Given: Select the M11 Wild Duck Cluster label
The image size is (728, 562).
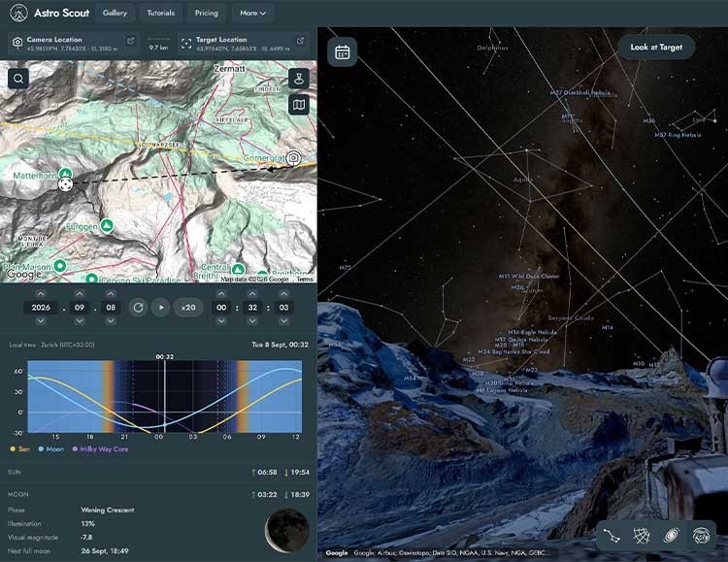Looking at the screenshot, I should [x=529, y=276].
